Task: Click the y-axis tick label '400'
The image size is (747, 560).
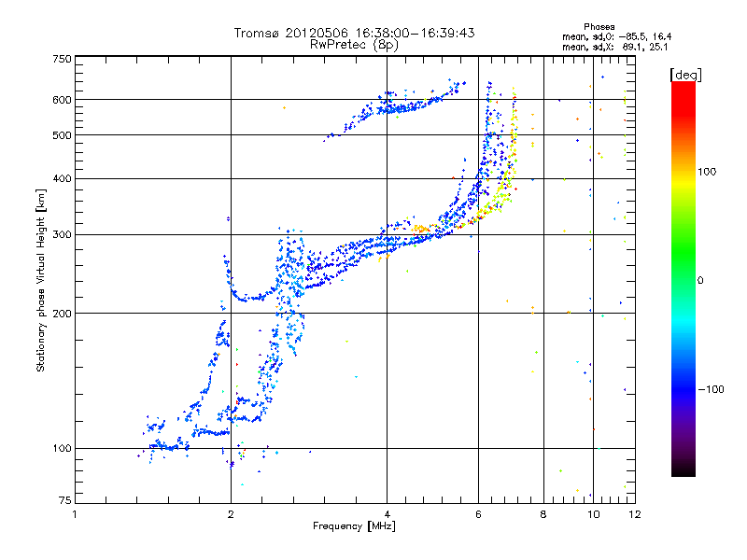Action: [62, 179]
